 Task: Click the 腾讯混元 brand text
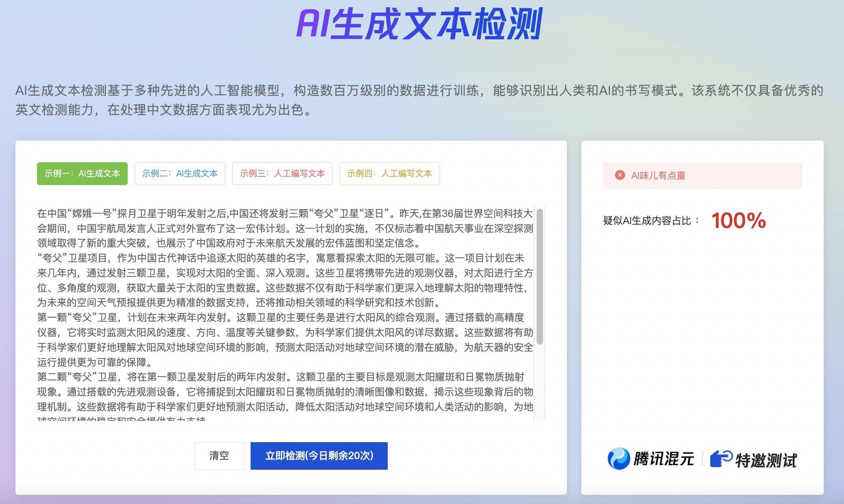(664, 459)
